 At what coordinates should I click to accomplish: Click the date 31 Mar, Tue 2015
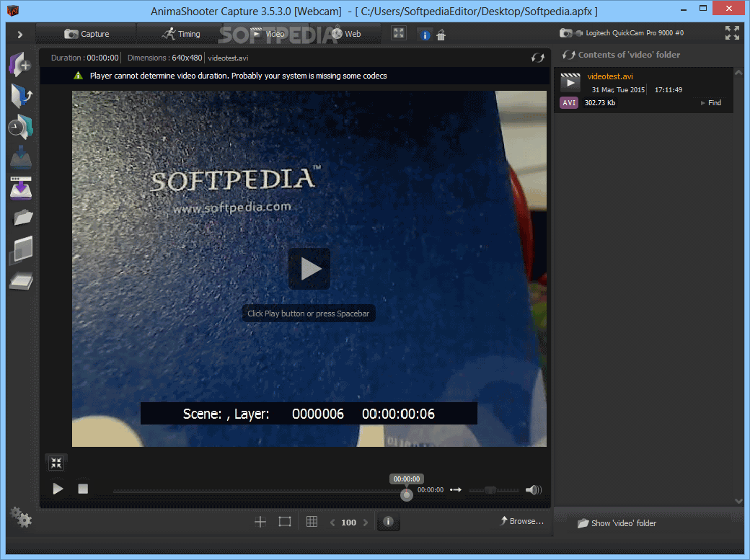[618, 90]
